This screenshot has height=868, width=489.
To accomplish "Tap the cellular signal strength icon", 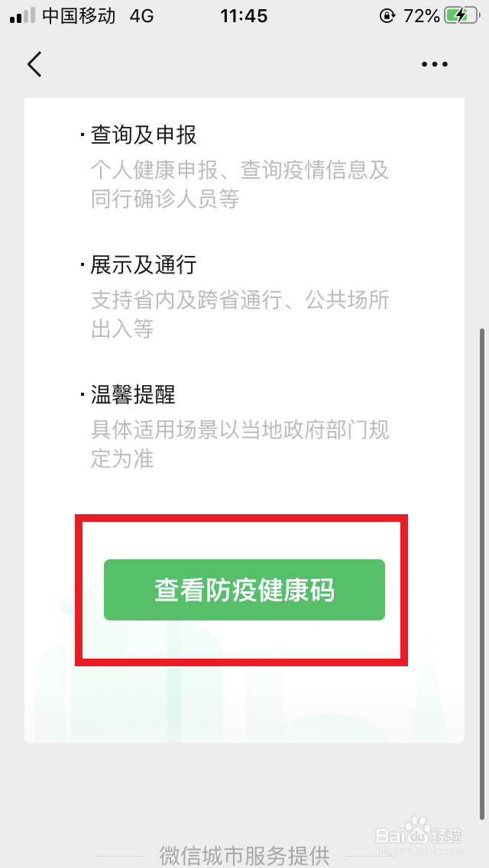I will coord(22,16).
